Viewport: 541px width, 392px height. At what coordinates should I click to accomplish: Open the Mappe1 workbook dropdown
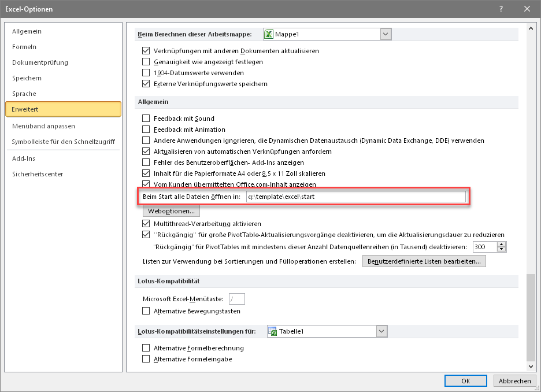pyautogui.click(x=386, y=34)
